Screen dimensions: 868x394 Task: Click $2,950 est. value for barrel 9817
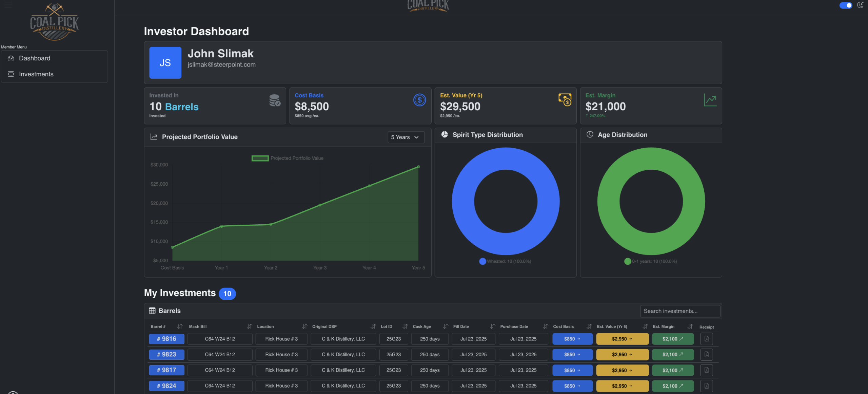tap(622, 370)
